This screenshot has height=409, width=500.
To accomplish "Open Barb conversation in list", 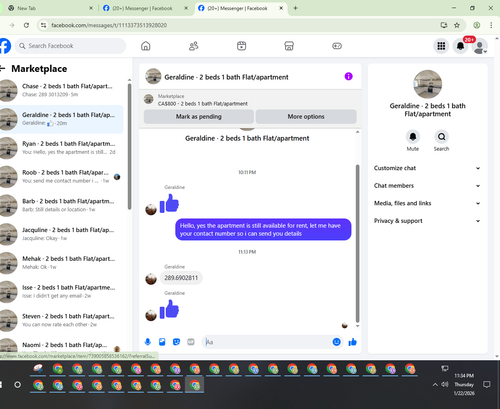I will coord(62,205).
